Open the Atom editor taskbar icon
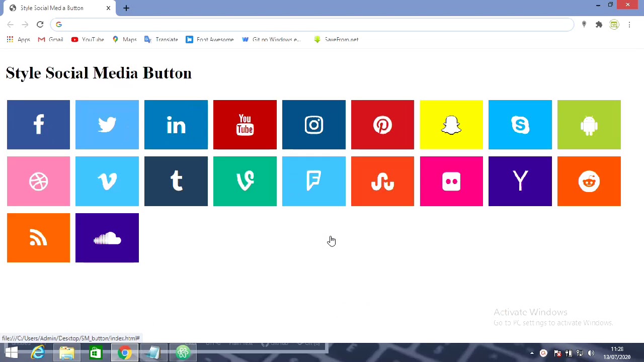 pos(183,353)
